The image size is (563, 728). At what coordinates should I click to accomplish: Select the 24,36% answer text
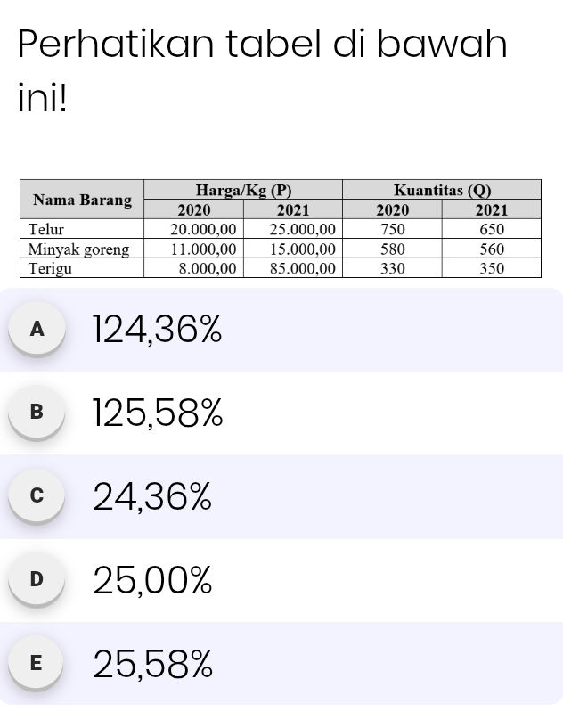tap(153, 496)
